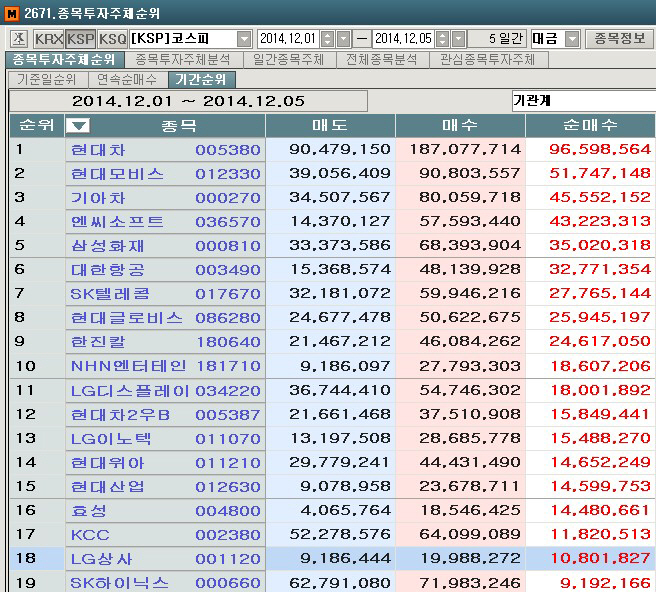Click the 종목정보 button

(x=620, y=39)
